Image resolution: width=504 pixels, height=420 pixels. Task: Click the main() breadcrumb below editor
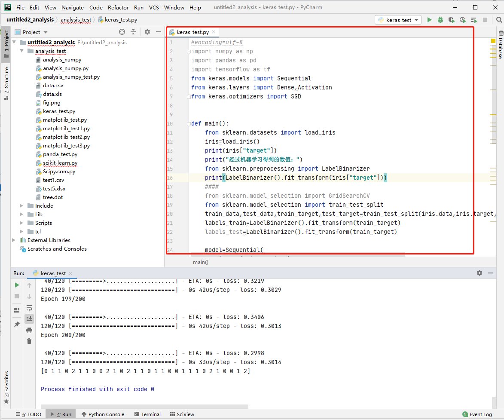(x=201, y=262)
